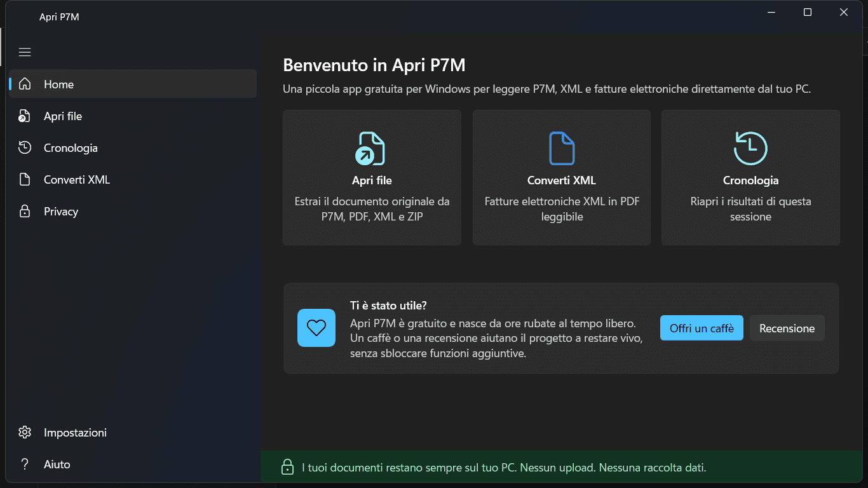The width and height of the screenshot is (868, 488).
Task: Maximize the Apri P7M window
Action: point(807,12)
